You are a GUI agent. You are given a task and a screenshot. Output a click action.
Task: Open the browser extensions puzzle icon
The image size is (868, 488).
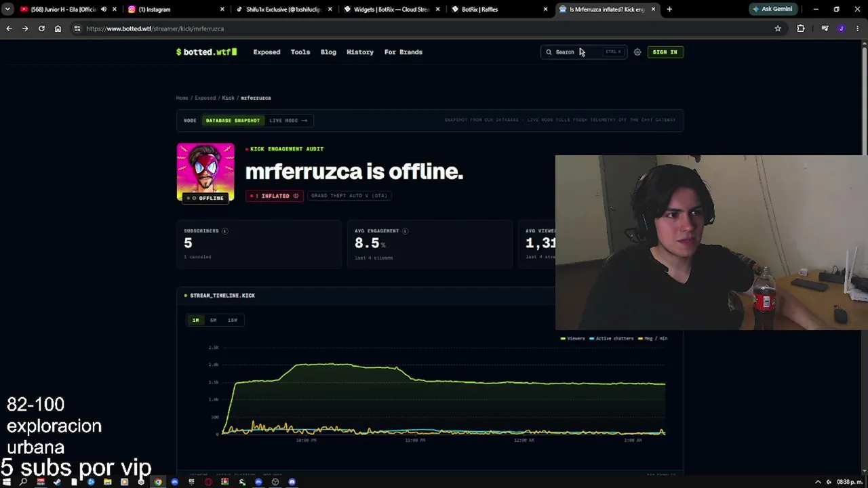pyautogui.click(x=801, y=28)
